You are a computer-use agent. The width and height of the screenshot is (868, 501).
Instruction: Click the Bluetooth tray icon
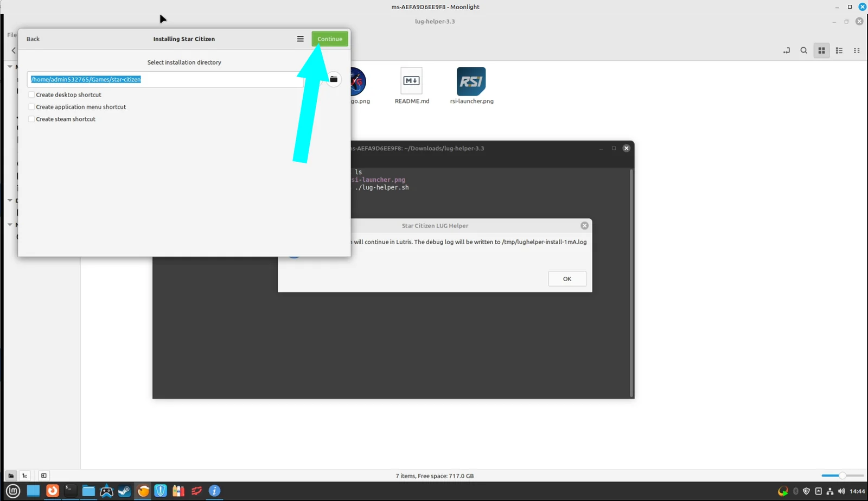tap(796, 491)
